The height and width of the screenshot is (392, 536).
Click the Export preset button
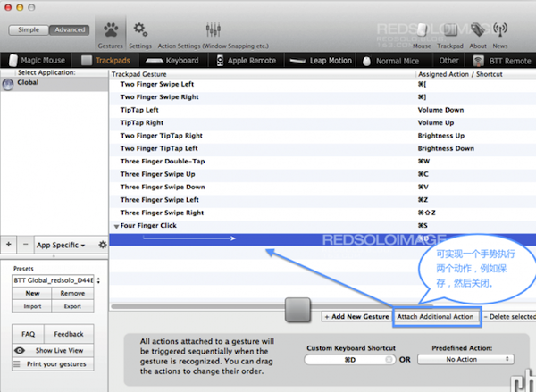(x=72, y=306)
